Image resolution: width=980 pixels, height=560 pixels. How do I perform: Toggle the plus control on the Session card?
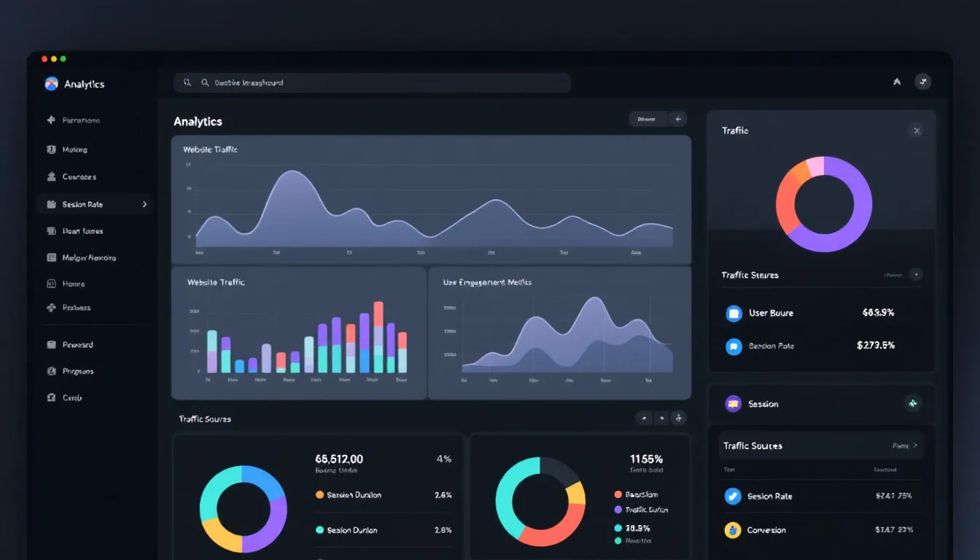click(x=912, y=402)
